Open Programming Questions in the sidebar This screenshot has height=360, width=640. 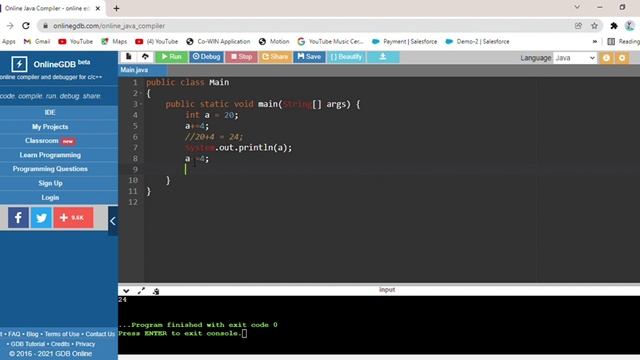(x=50, y=169)
